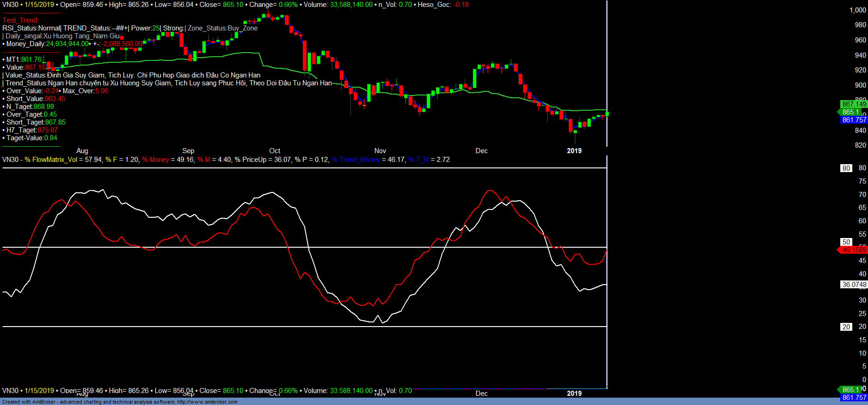The width and height of the screenshot is (868, 405).
Task: Click the blue 861.757 label in price pane
Action: 854,120
